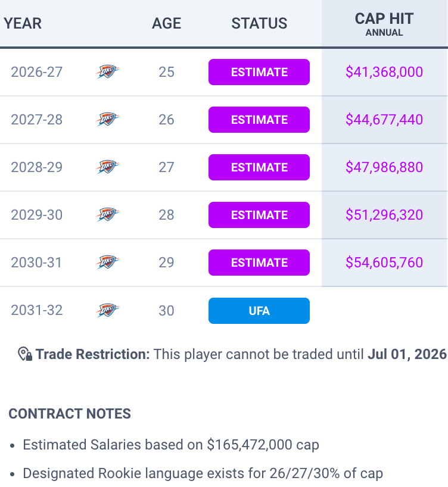Click the AGE column header
This screenshot has height=487, width=448.
point(166,24)
